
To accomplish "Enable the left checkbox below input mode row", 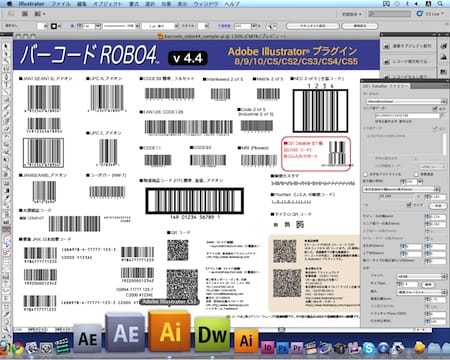I will [x=365, y=174].
